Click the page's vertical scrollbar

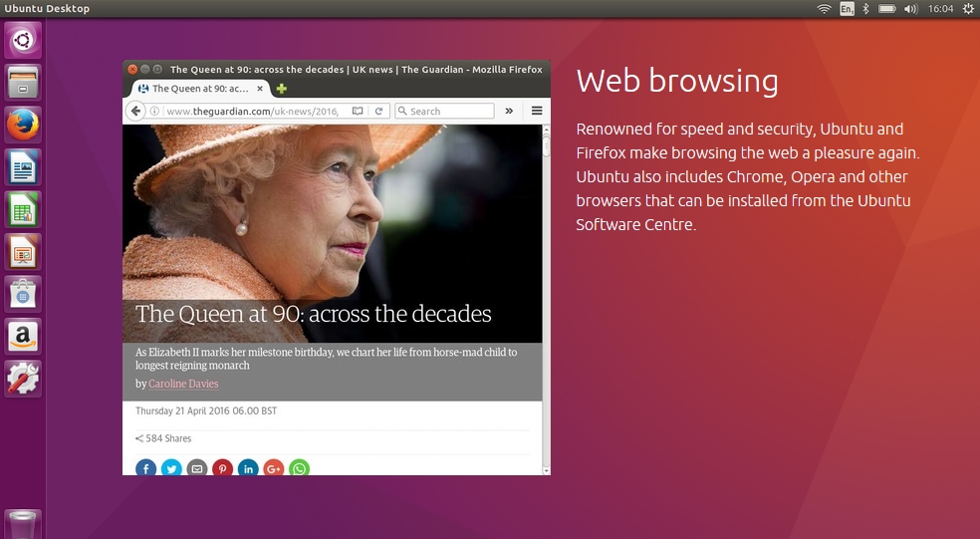coord(546,299)
